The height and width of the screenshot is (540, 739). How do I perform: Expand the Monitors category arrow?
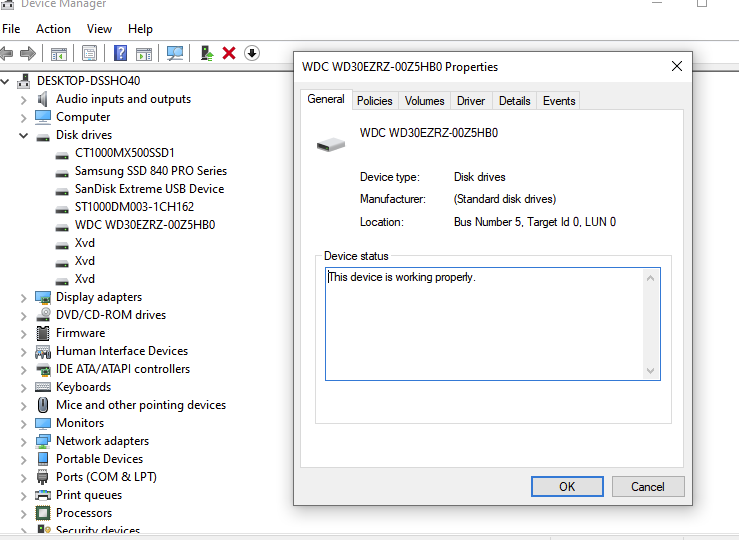click(24, 424)
